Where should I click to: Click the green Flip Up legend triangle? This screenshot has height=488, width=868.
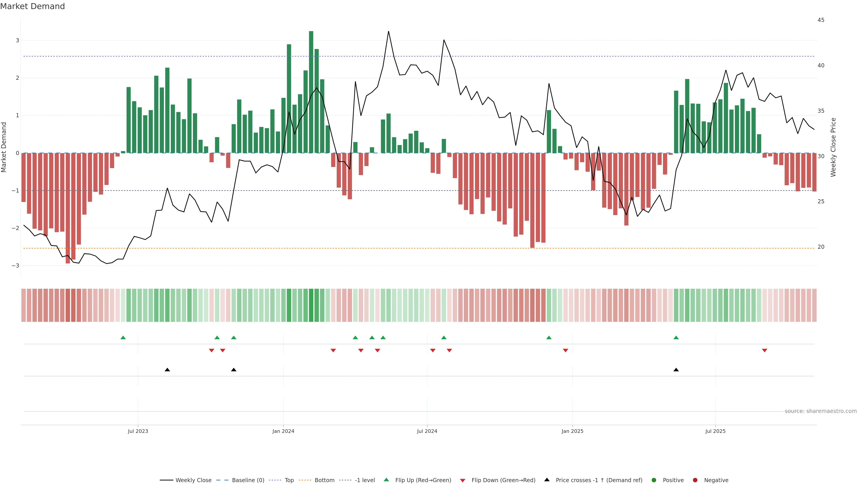point(386,480)
